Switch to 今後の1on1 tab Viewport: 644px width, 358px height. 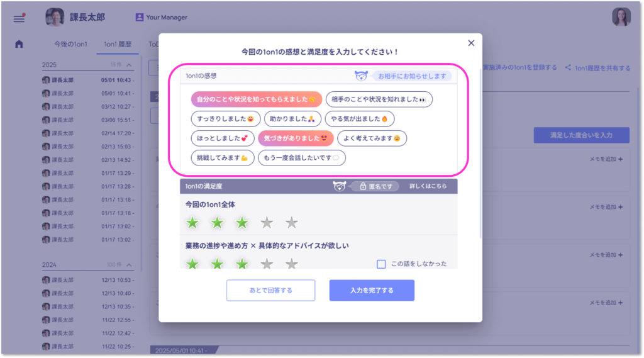70,44
